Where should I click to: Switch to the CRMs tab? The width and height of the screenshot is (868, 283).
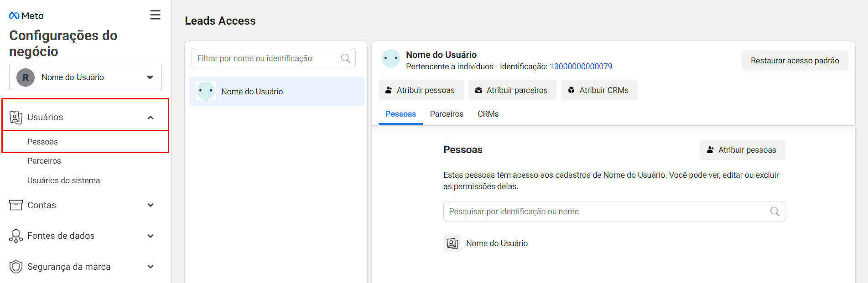click(x=488, y=114)
